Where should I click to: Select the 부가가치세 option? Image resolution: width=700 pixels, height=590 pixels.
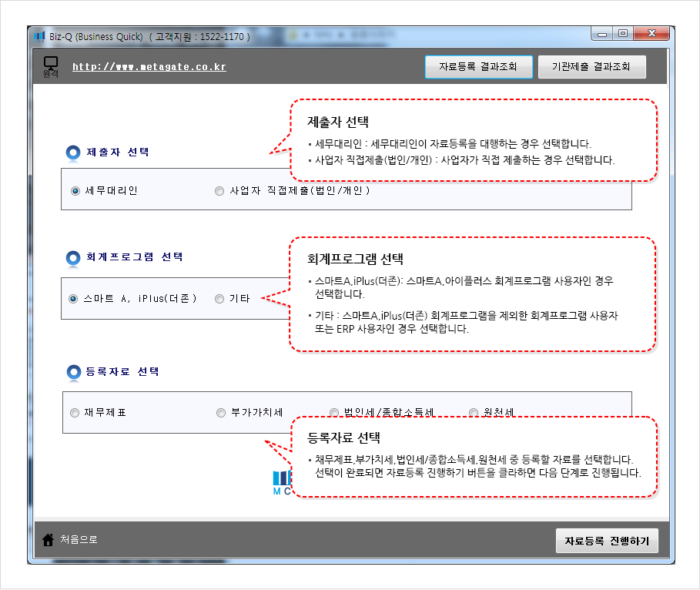tap(221, 412)
